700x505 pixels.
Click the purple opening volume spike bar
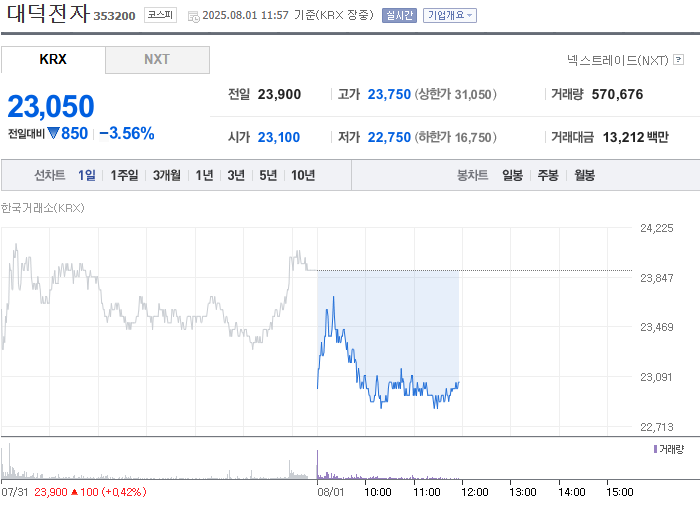(x=317, y=464)
